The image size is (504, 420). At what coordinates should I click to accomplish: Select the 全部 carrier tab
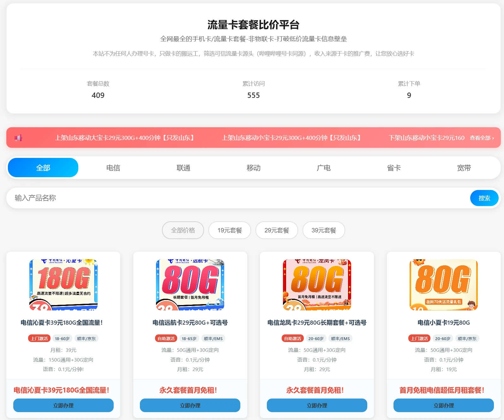click(x=43, y=168)
